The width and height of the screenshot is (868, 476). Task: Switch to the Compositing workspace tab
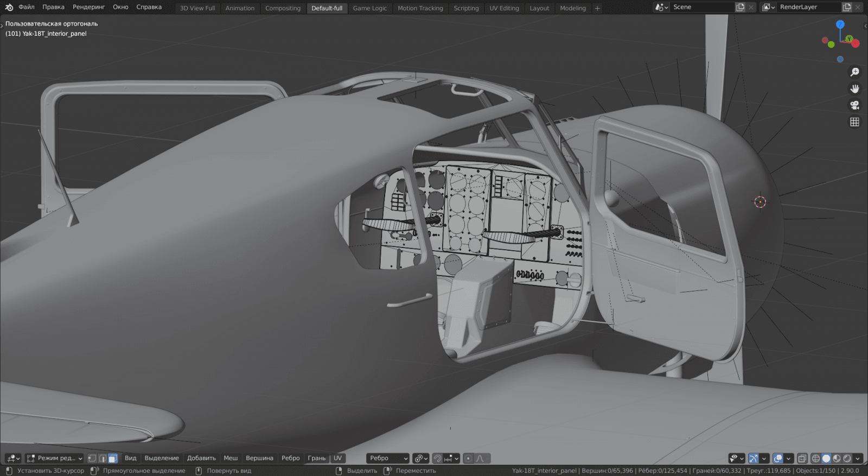point(283,8)
